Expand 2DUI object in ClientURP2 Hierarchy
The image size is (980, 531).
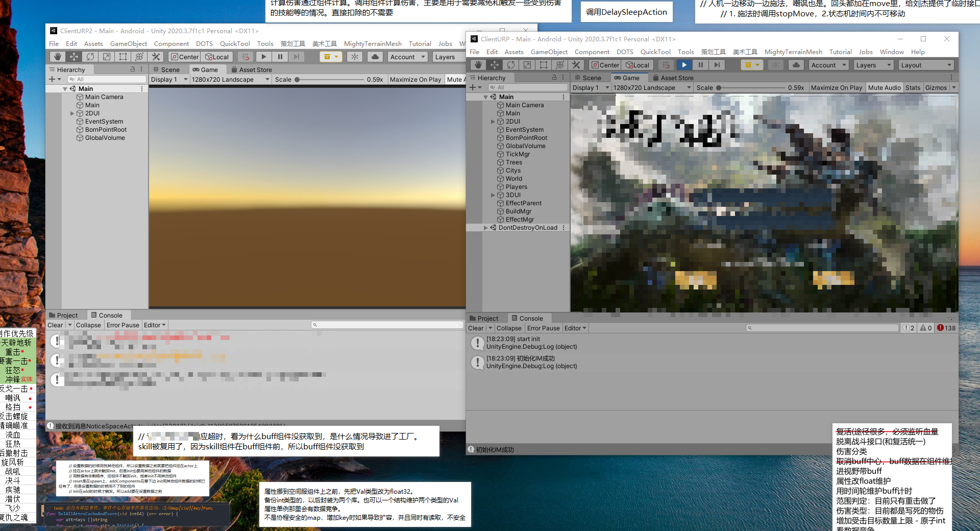(x=72, y=113)
